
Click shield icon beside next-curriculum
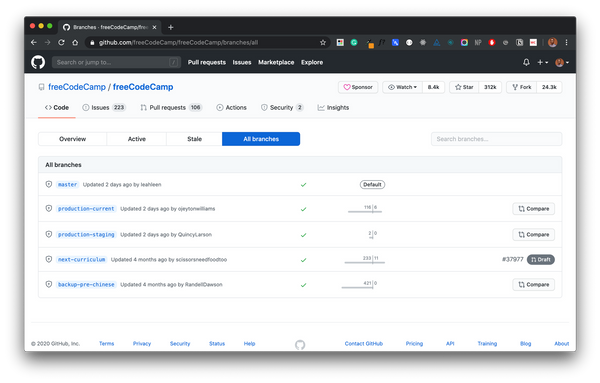(x=49, y=259)
